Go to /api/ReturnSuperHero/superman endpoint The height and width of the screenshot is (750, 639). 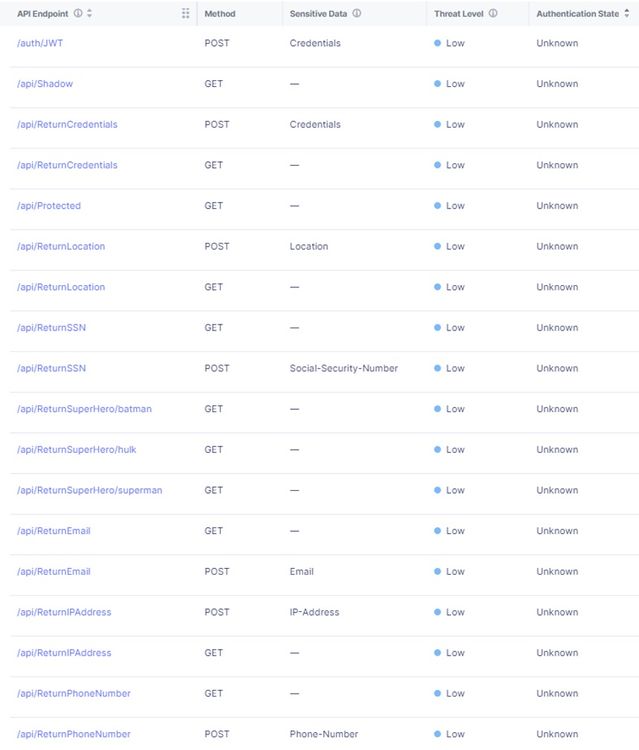[89, 490]
